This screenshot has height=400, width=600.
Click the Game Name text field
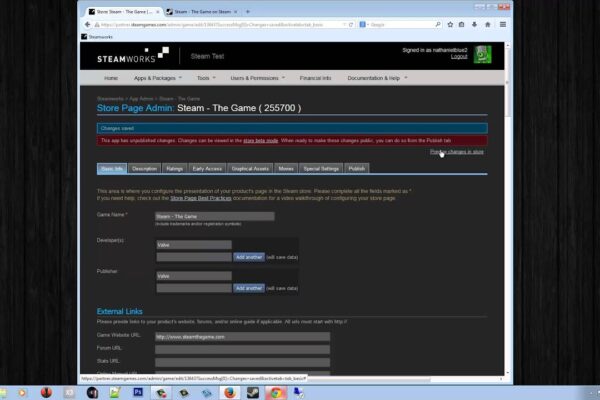click(x=215, y=215)
